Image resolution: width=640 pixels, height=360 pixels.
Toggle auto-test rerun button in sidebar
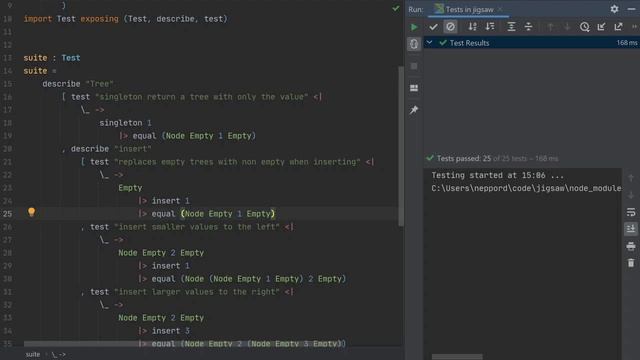point(414,44)
